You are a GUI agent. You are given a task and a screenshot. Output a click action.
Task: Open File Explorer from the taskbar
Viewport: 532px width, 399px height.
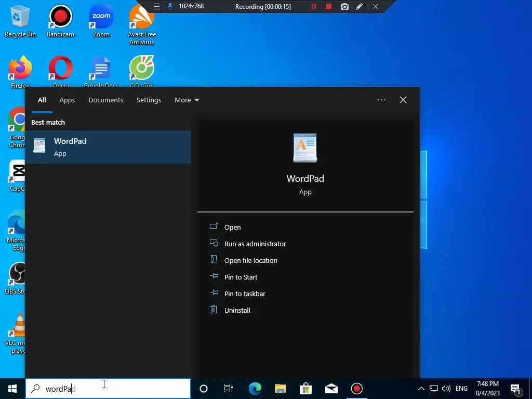click(280, 389)
